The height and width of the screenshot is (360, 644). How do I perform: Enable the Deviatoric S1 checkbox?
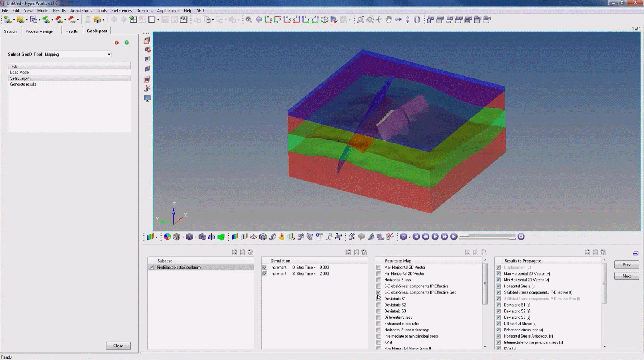click(x=379, y=299)
